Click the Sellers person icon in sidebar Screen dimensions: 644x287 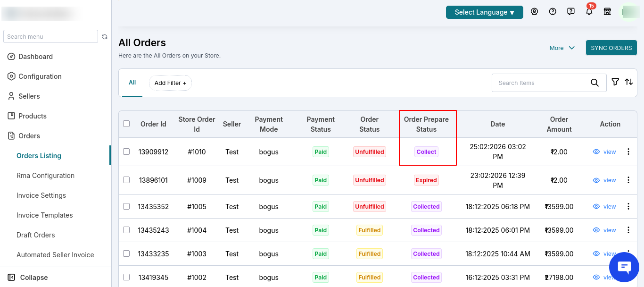pos(11,96)
